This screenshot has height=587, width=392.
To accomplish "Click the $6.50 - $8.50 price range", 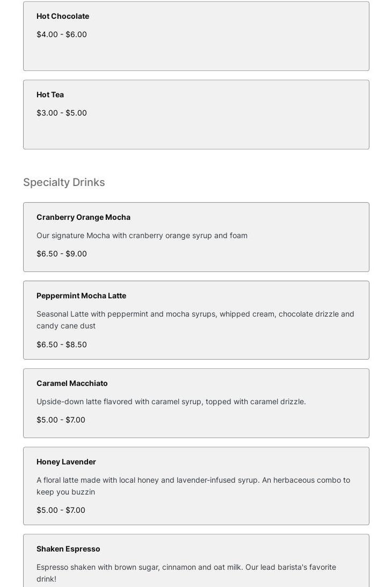I will click(x=62, y=345).
